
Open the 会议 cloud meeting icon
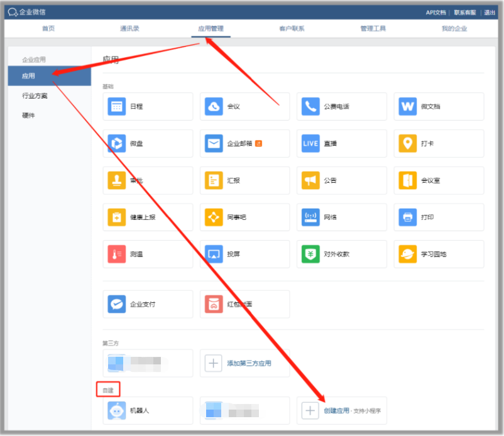(x=214, y=106)
